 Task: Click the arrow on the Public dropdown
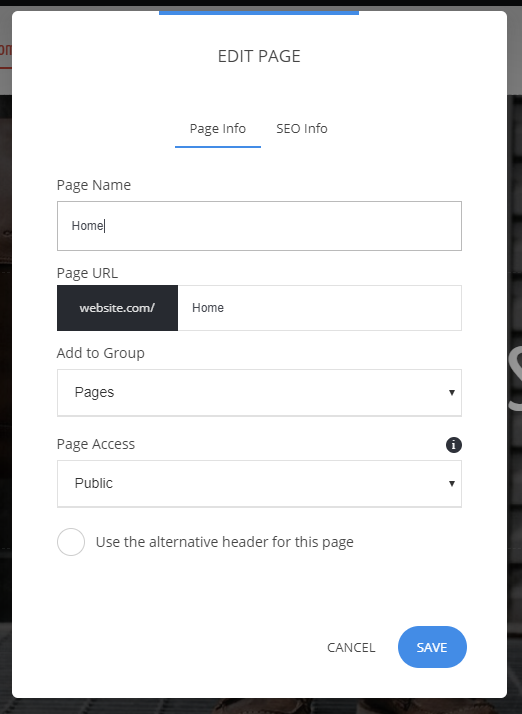[451, 484]
